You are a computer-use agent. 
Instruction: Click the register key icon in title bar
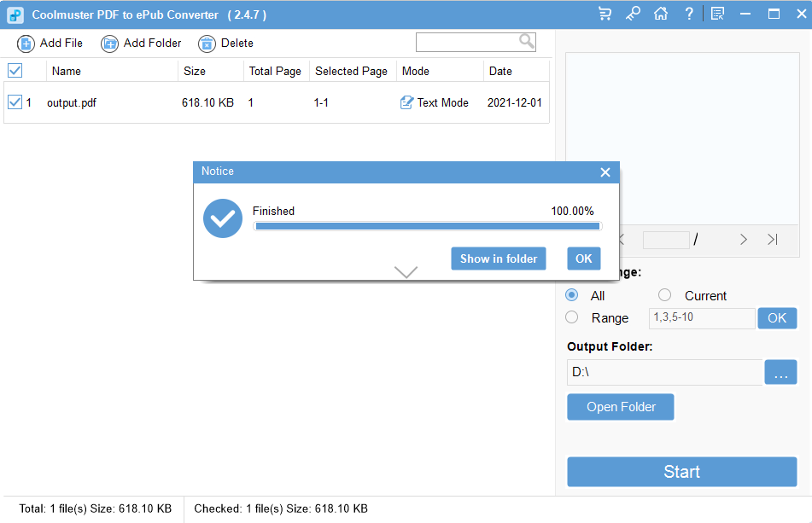click(633, 14)
